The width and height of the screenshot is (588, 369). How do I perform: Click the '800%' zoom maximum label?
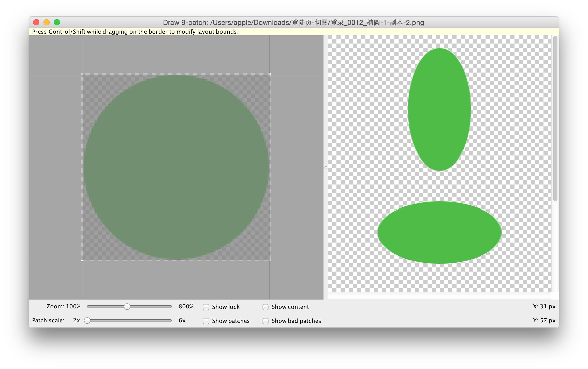tap(186, 307)
